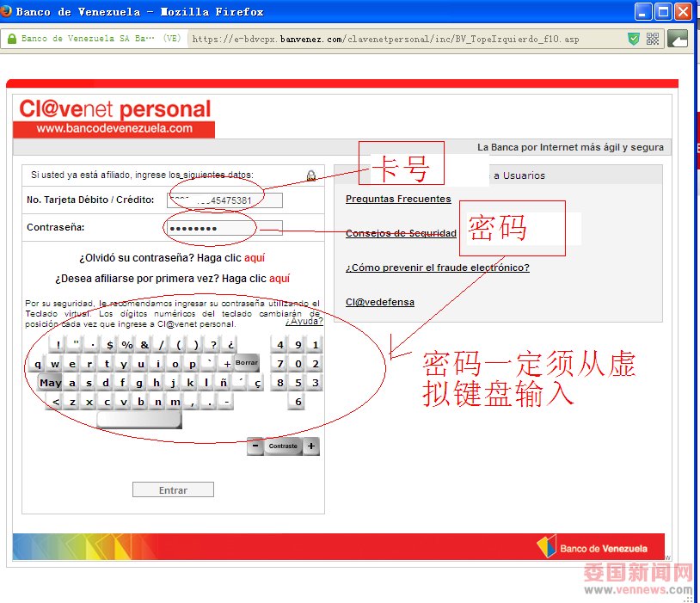Click the ¿Ayuda? help link
Image resolution: width=700 pixels, height=603 pixels.
pos(304,321)
